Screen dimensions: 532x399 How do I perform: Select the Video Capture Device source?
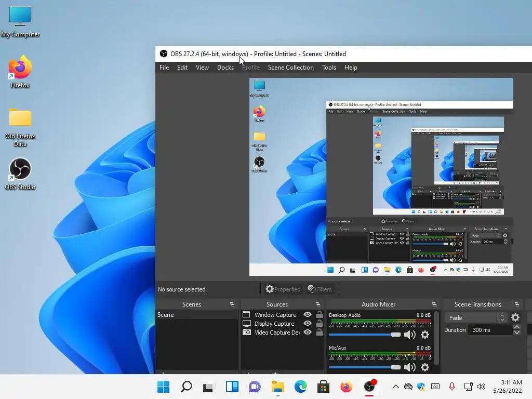tap(277, 332)
